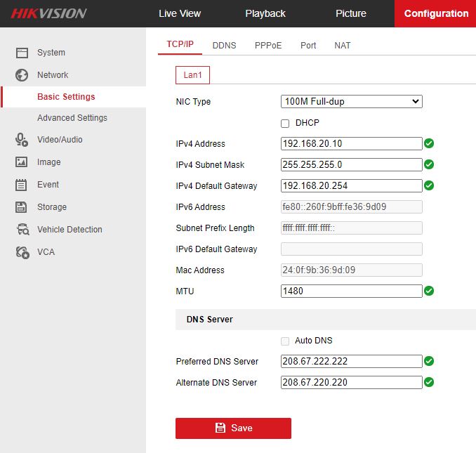Click the Video/Audio microphone icon
The height and width of the screenshot is (453, 476).
pos(22,140)
